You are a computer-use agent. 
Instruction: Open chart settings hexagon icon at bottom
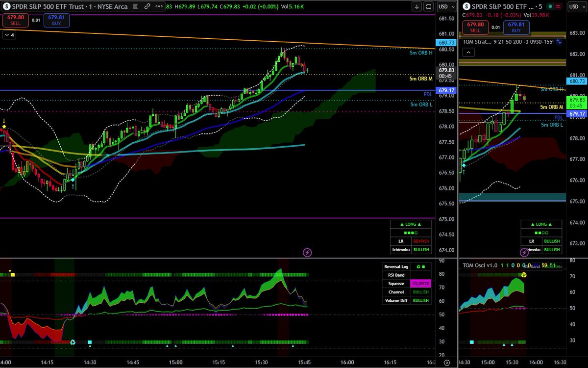click(x=447, y=363)
